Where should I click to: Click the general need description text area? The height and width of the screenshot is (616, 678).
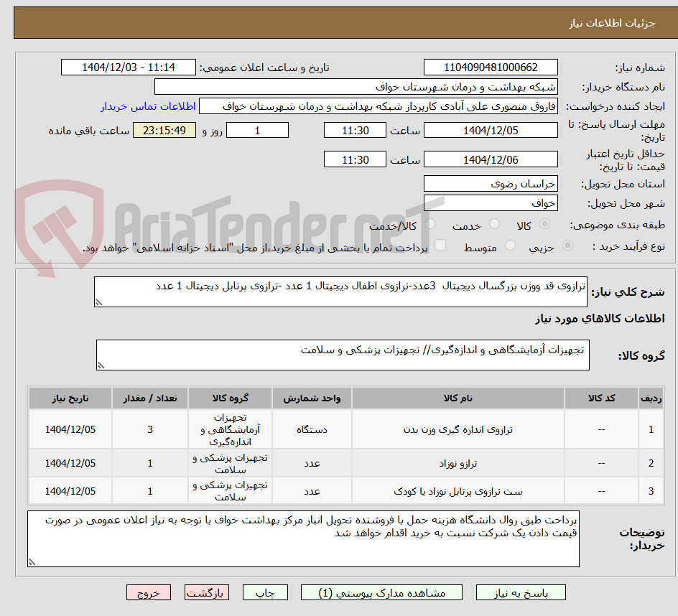pos(340,291)
